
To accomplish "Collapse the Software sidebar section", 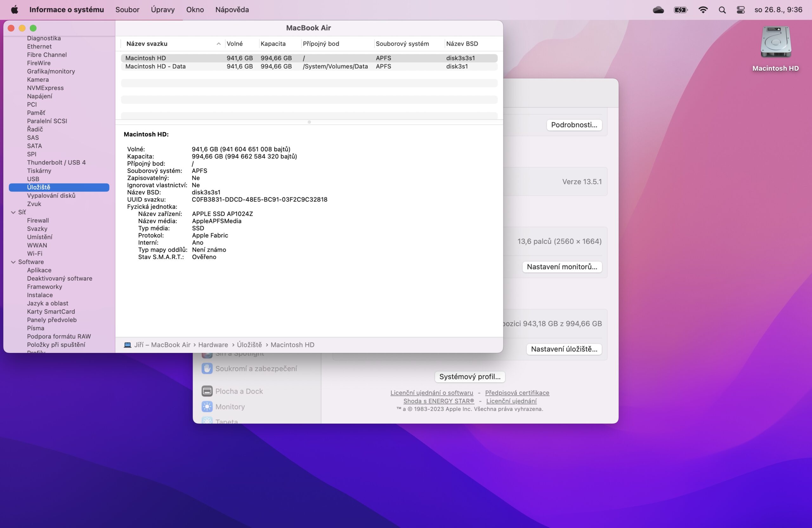I will 13,262.
